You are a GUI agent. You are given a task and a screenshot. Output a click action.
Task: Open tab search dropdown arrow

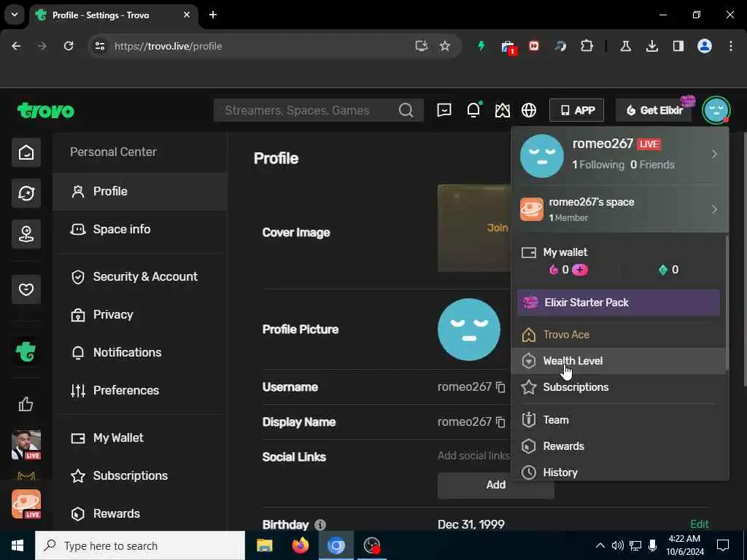(x=15, y=15)
